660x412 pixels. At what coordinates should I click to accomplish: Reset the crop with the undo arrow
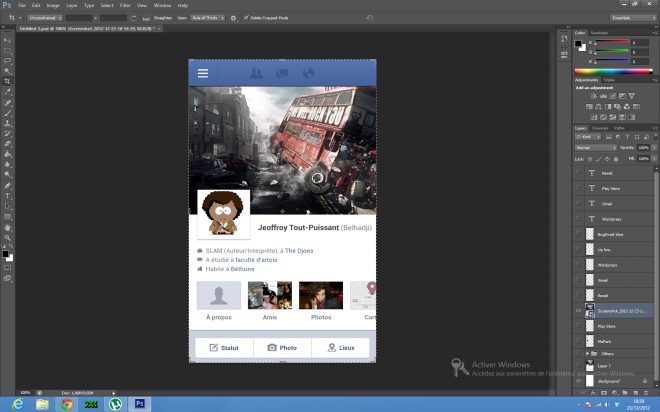[x=370, y=18]
